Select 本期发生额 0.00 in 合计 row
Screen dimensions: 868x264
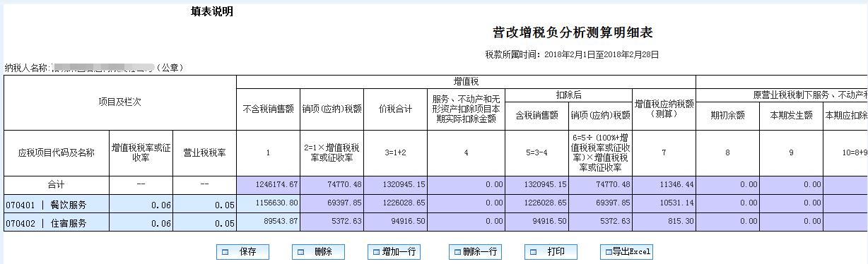792,184
